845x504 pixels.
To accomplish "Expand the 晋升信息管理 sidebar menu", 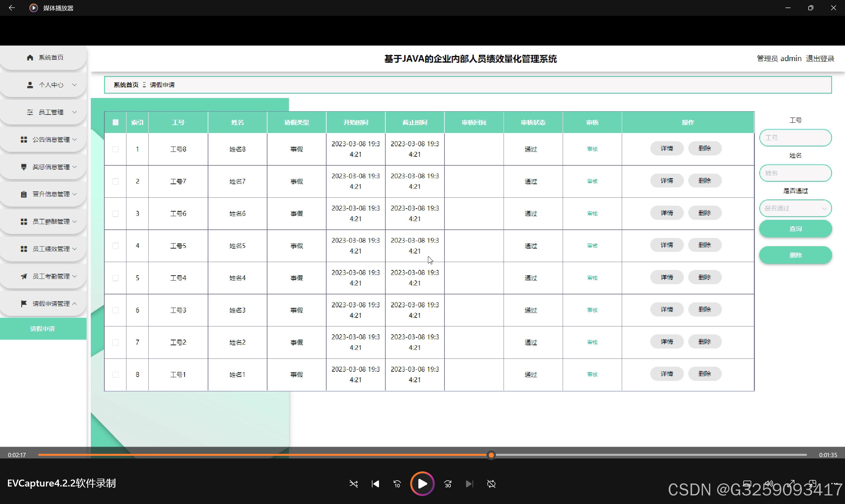I will pyautogui.click(x=43, y=194).
